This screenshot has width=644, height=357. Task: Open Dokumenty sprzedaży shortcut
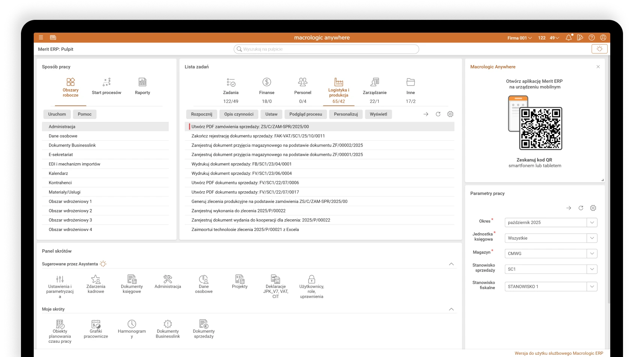click(204, 329)
